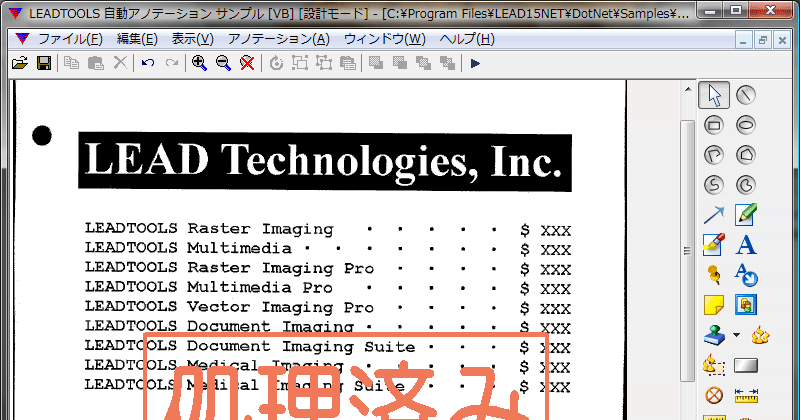Click the Paste toolbar icon
The height and width of the screenshot is (420, 800).
[95, 63]
